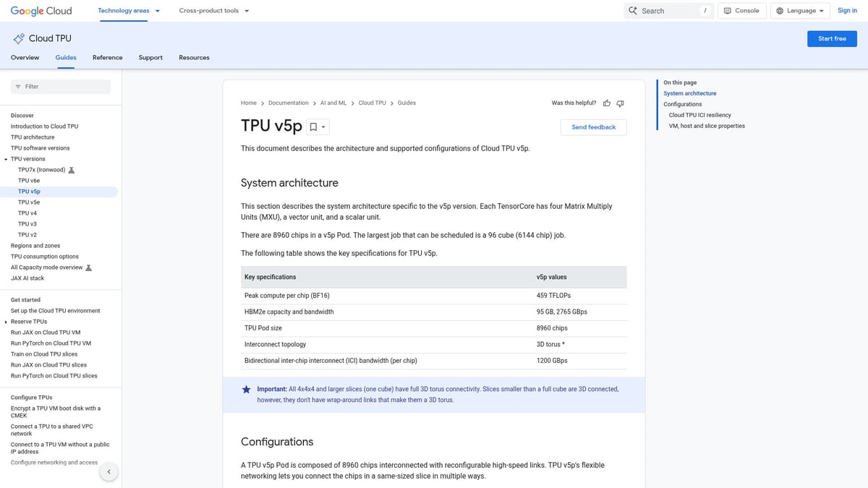This screenshot has width=868, height=488.
Task: Select TPU v5p in sidebar
Action: pyautogui.click(x=29, y=192)
